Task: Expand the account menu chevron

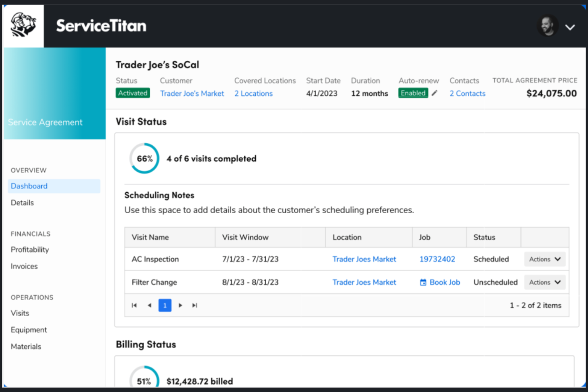Action: (x=570, y=27)
